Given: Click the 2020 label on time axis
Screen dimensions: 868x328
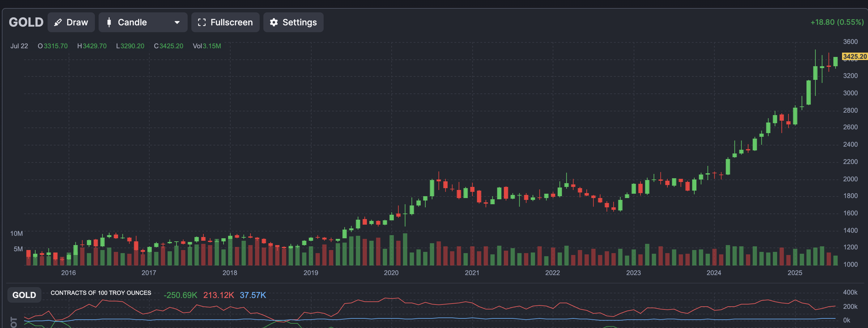Looking at the screenshot, I should pyautogui.click(x=391, y=273).
